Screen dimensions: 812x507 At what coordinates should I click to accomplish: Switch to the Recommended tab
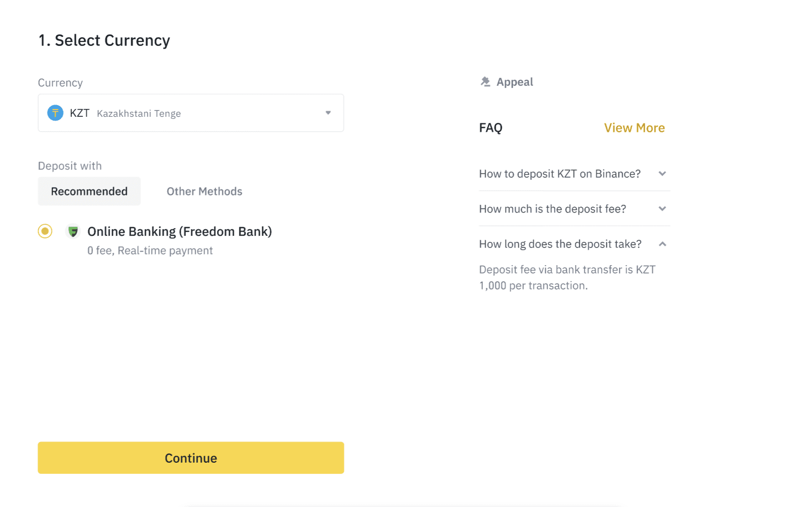(89, 192)
